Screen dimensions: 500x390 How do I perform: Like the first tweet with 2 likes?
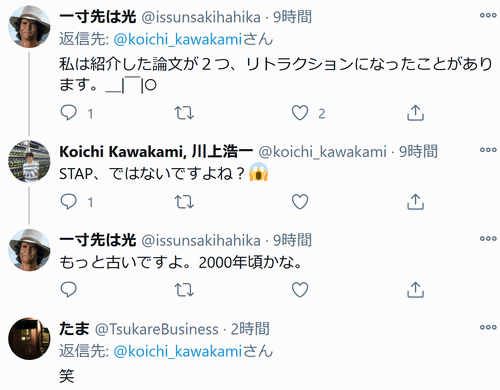(x=300, y=113)
